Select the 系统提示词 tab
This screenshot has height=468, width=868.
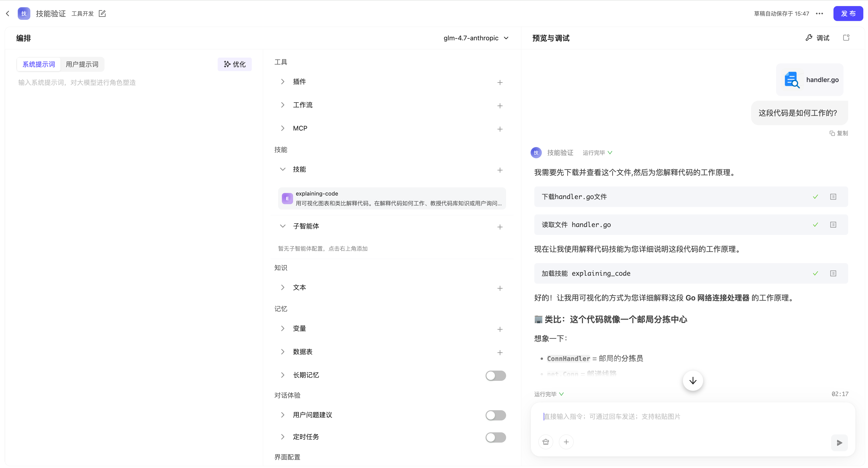[x=39, y=64]
